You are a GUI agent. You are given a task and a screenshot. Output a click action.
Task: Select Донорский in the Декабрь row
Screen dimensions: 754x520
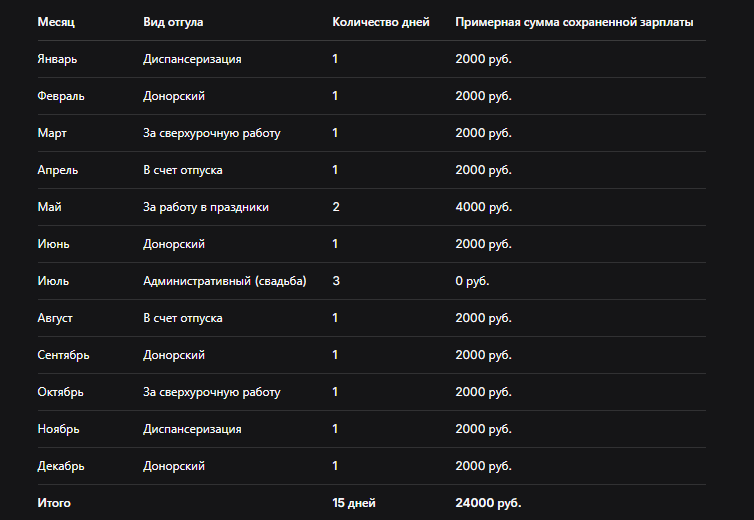174,466
